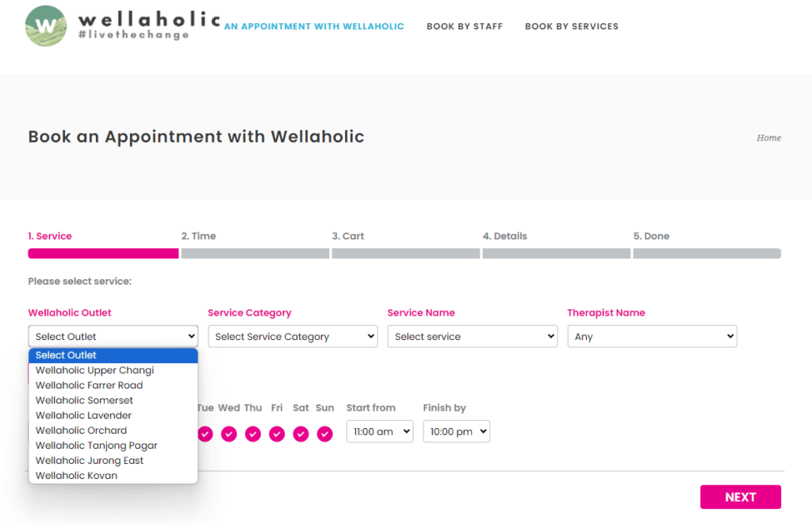The height and width of the screenshot is (524, 812).
Task: Open the Finish by time dropdown
Action: (x=456, y=431)
